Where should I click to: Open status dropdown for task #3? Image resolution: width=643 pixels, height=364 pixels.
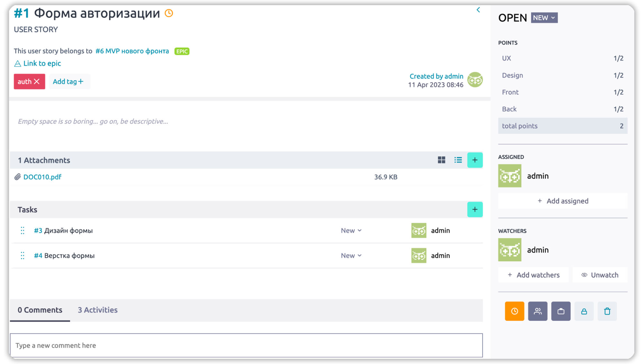351,231
